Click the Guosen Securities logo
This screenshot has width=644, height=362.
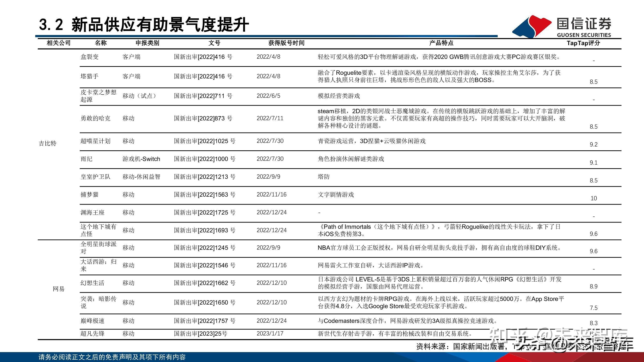click(562, 27)
